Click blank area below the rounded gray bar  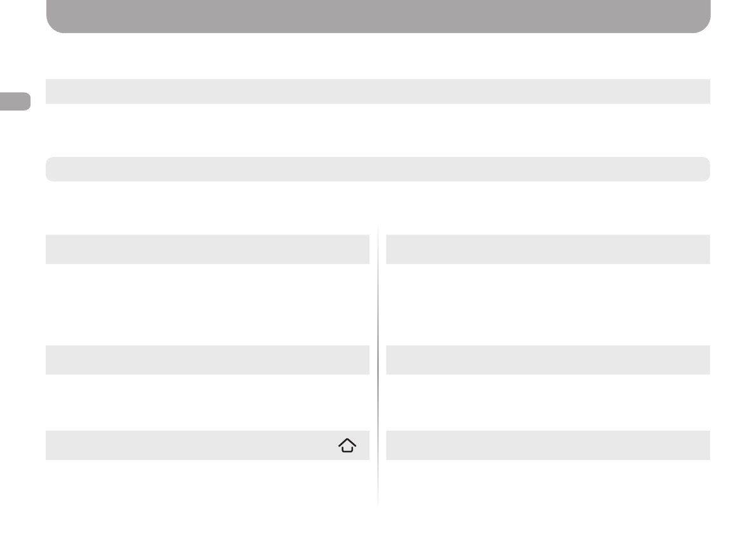378,206
